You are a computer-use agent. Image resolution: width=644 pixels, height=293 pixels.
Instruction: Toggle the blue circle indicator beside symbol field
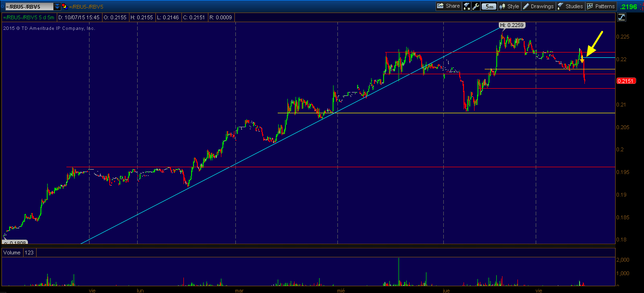2,6
